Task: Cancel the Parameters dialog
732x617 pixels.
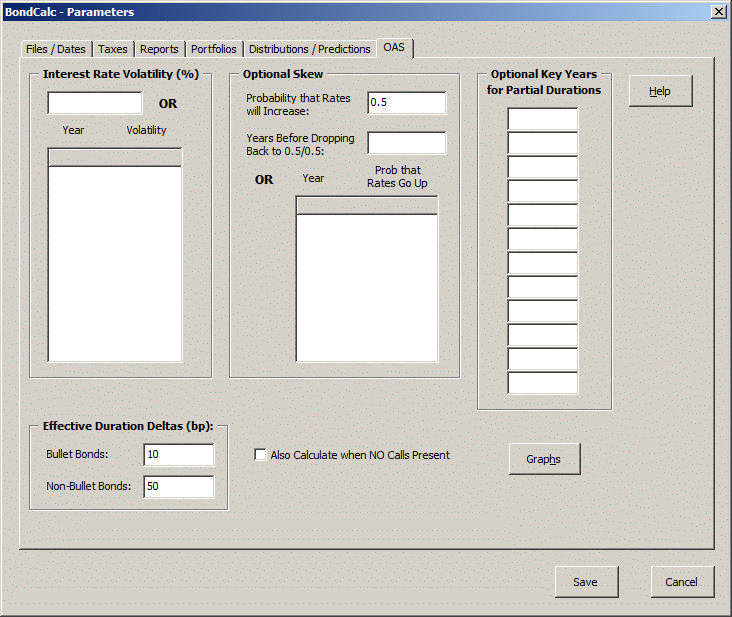Action: [681, 582]
